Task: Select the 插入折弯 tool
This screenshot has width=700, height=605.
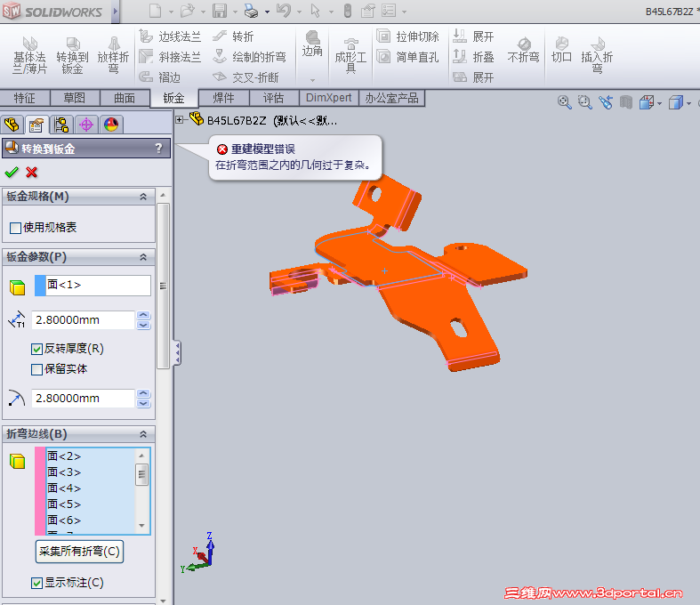Action: pyautogui.click(x=597, y=55)
